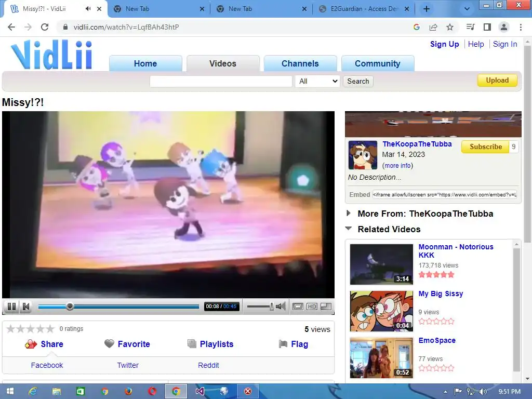Open the Chrome profile avatar
This screenshot has width=532, height=399.
pyautogui.click(x=504, y=27)
